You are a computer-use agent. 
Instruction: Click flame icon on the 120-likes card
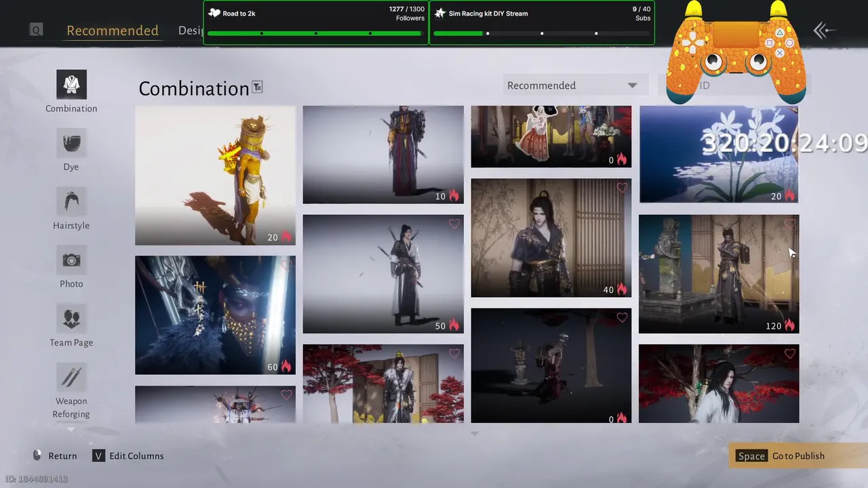tap(789, 325)
